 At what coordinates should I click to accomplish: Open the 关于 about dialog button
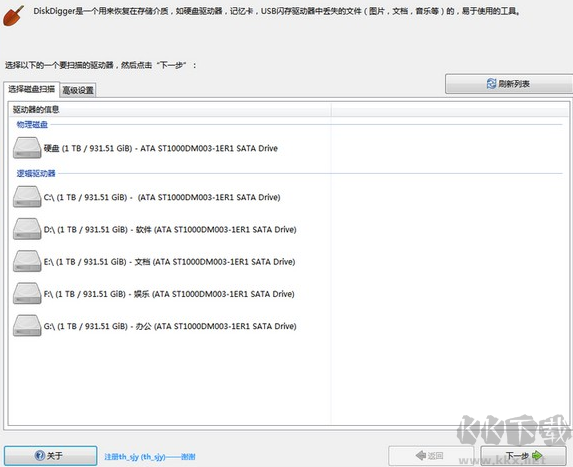click(x=50, y=455)
